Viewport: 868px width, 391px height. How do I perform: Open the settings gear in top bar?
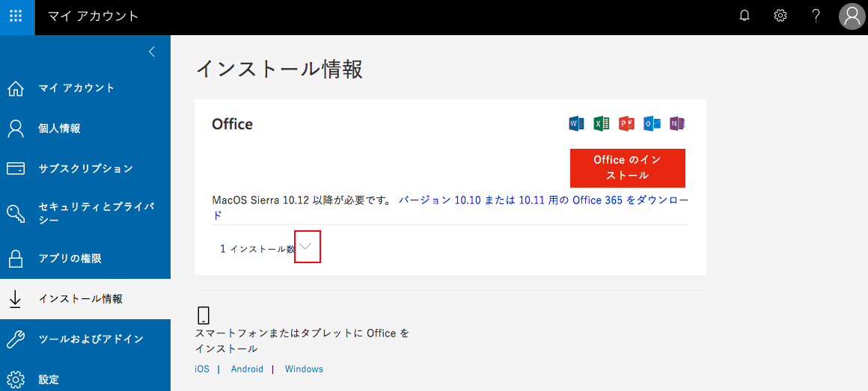tap(780, 16)
